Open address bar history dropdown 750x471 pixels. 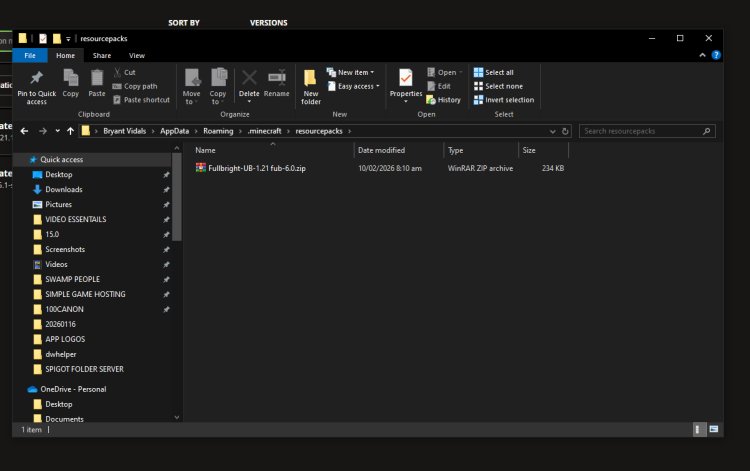pyautogui.click(x=552, y=131)
